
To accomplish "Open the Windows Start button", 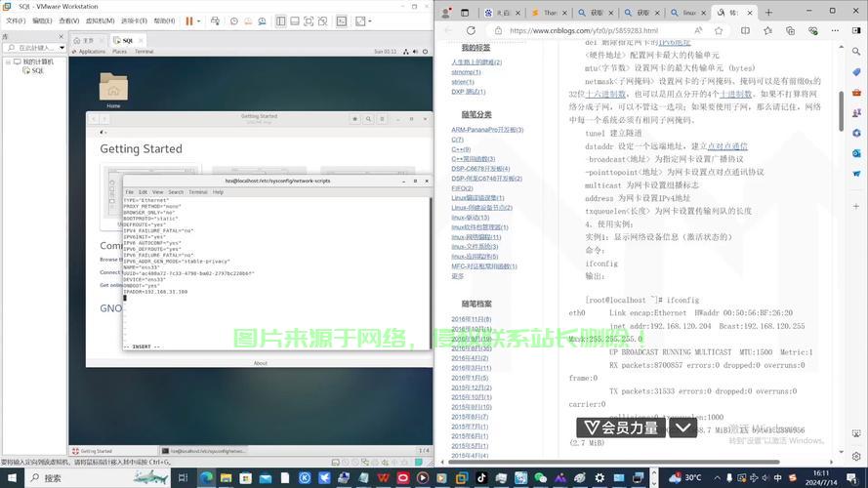I will [12, 478].
